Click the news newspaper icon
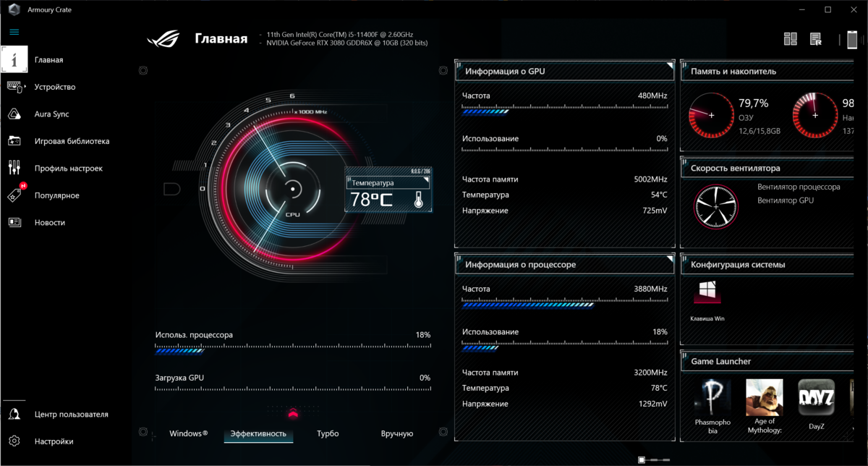 click(14, 223)
